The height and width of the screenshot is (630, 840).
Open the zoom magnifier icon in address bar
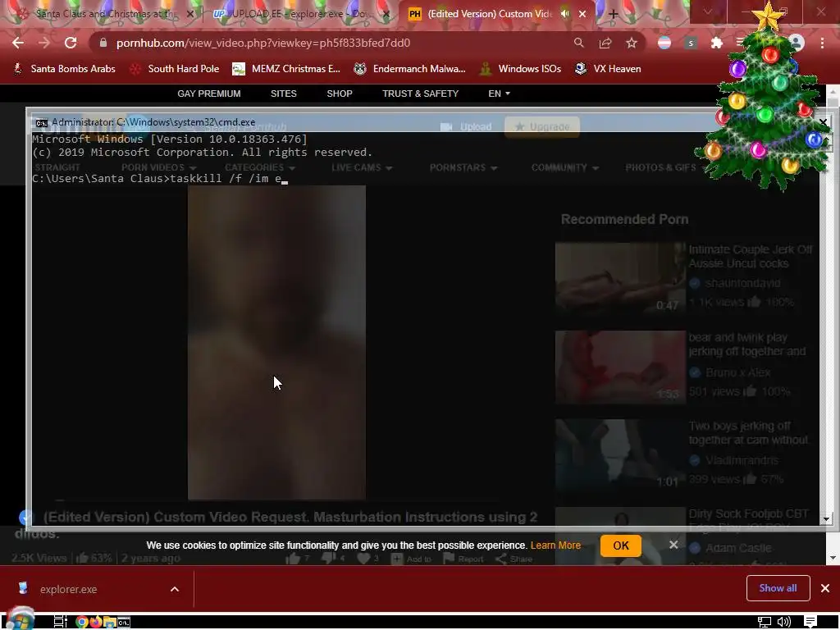(578, 43)
